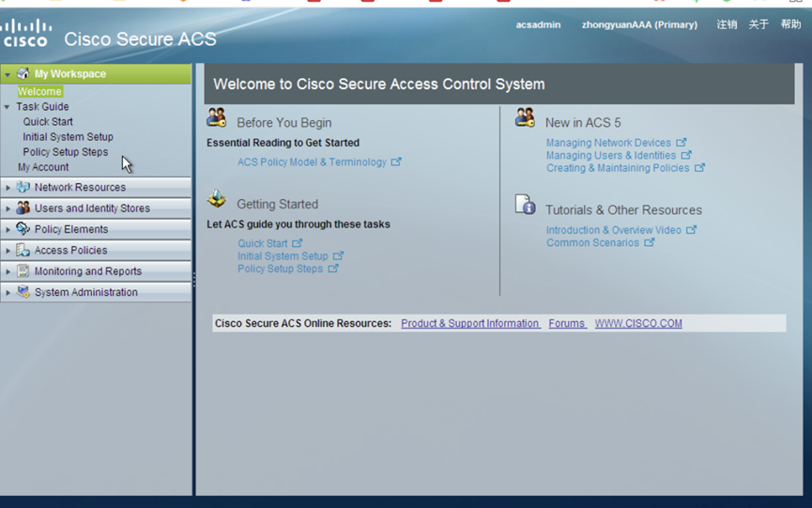Open ACS Policy Model & Terminology link
This screenshot has width=812, height=508.
point(312,162)
